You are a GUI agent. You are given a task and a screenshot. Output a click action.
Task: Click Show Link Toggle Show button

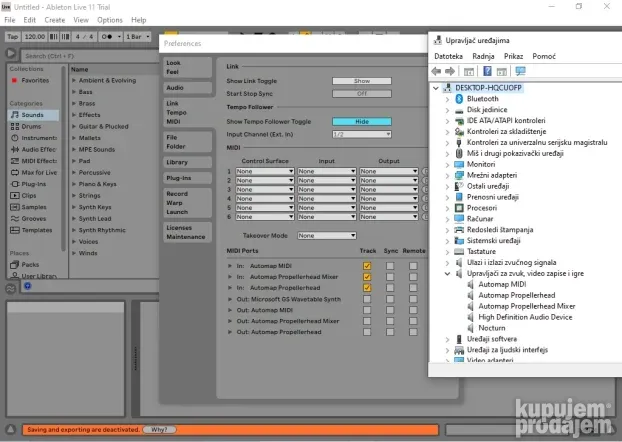362,81
